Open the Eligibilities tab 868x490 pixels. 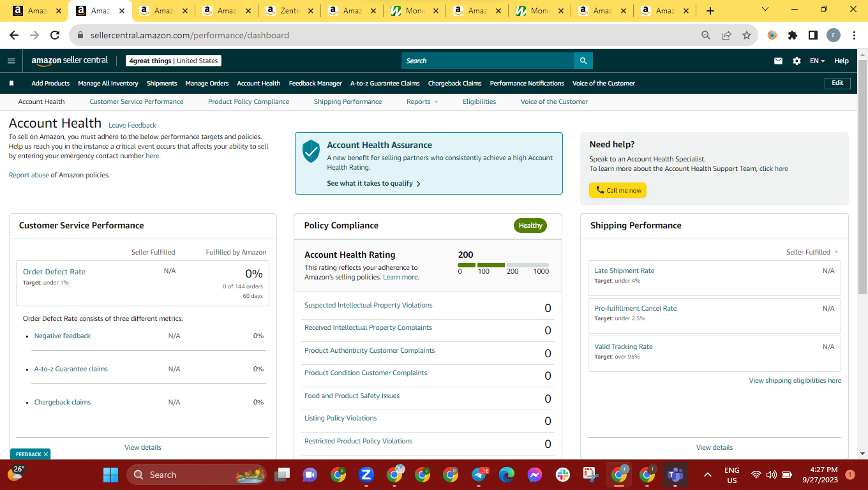pyautogui.click(x=479, y=101)
